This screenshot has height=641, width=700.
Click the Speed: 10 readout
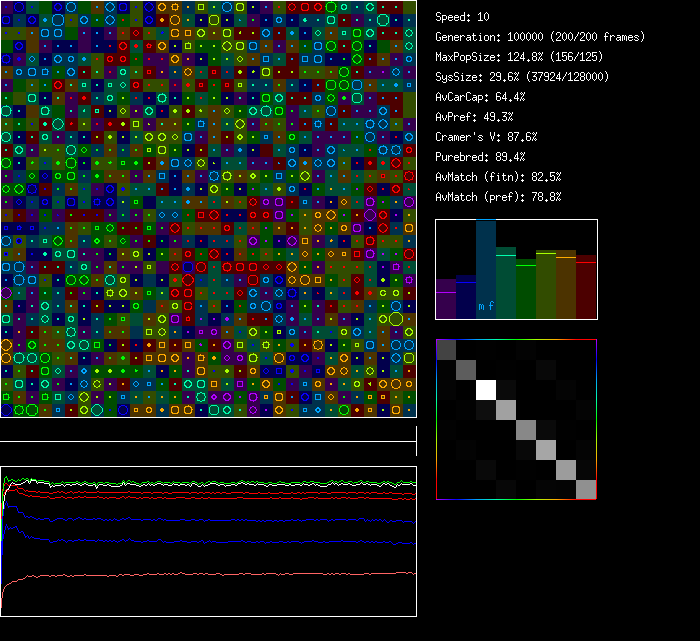click(x=462, y=17)
